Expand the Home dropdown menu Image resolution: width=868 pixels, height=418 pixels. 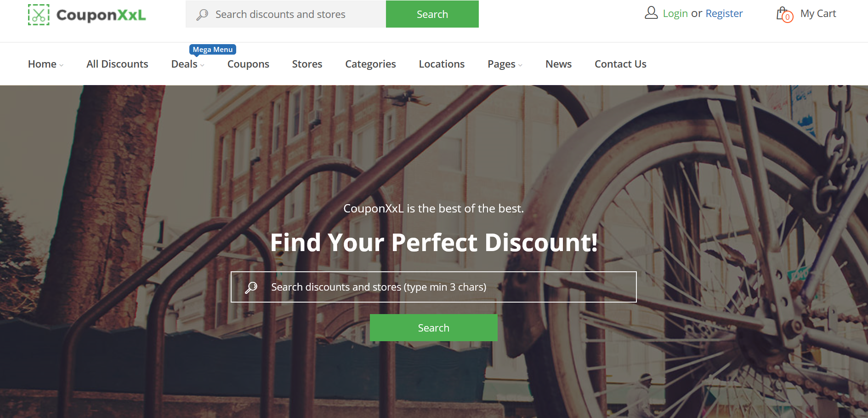[45, 64]
